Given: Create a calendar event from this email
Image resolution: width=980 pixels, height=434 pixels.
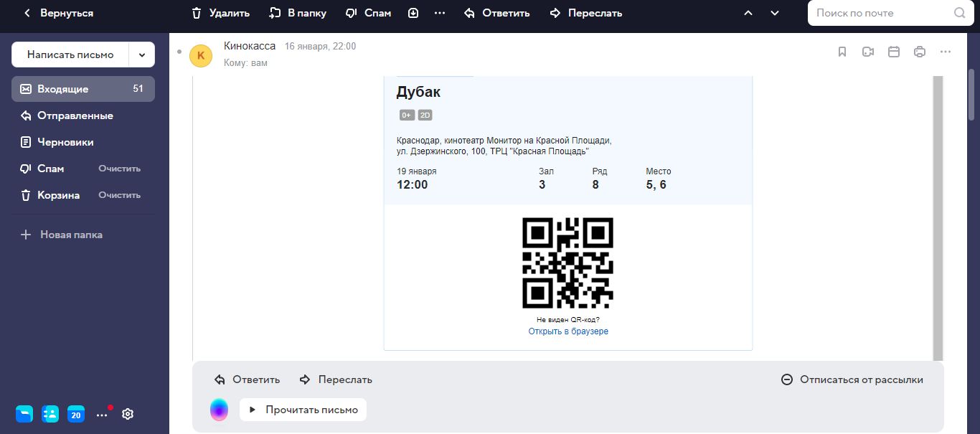Looking at the screenshot, I should coord(894,52).
